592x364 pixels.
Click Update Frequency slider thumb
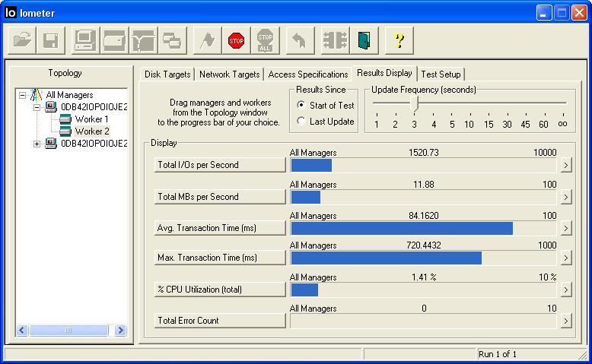(415, 104)
